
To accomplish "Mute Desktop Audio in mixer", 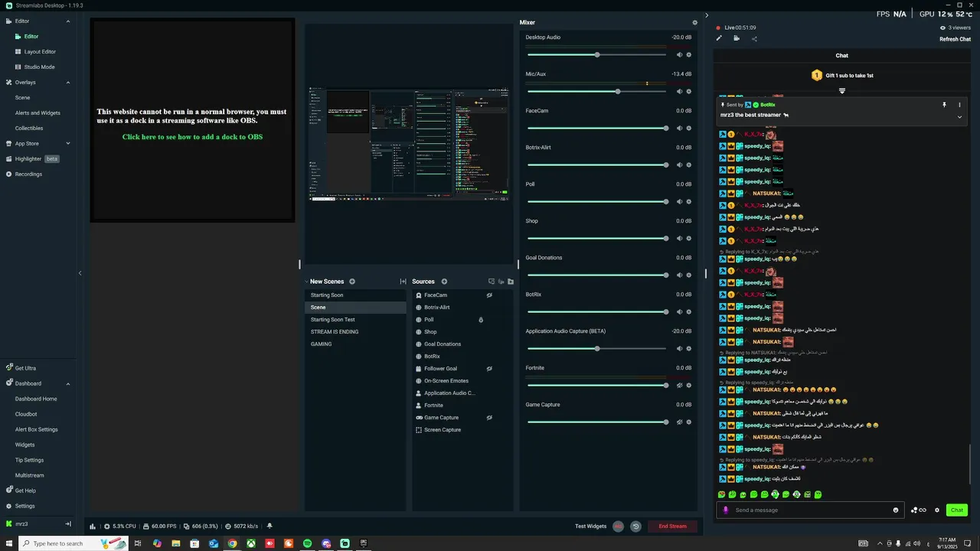I will (679, 54).
